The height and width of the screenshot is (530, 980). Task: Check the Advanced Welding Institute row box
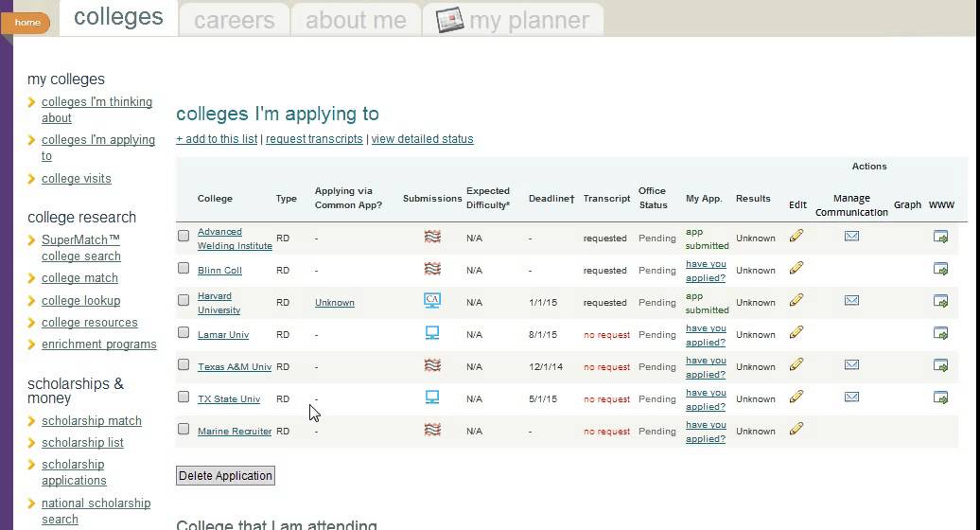coord(184,236)
